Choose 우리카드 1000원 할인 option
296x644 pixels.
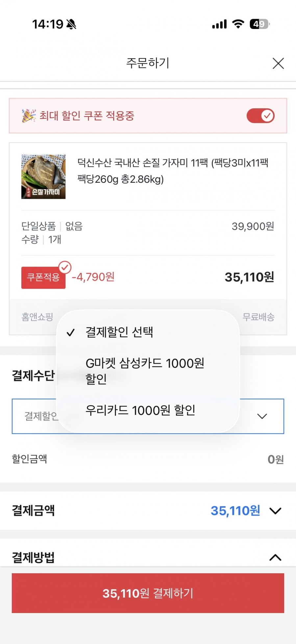tap(140, 410)
